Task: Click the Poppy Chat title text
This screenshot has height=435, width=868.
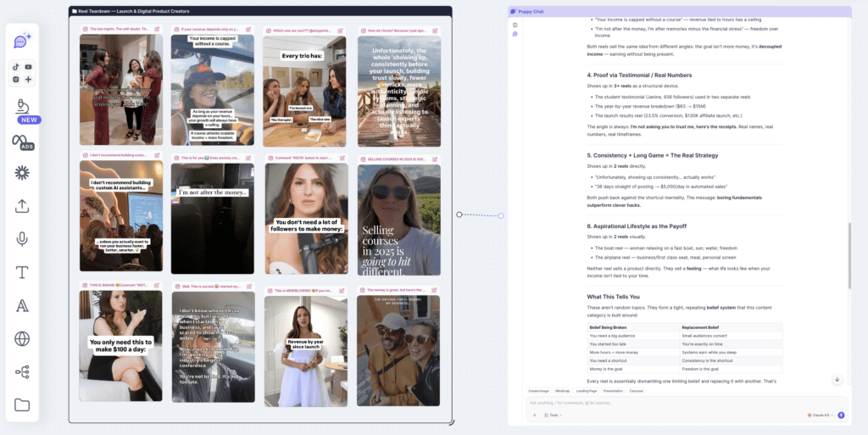Action: [x=531, y=11]
